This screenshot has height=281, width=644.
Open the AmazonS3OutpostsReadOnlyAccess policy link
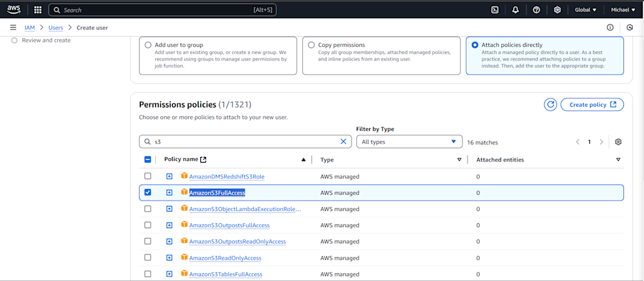click(238, 242)
